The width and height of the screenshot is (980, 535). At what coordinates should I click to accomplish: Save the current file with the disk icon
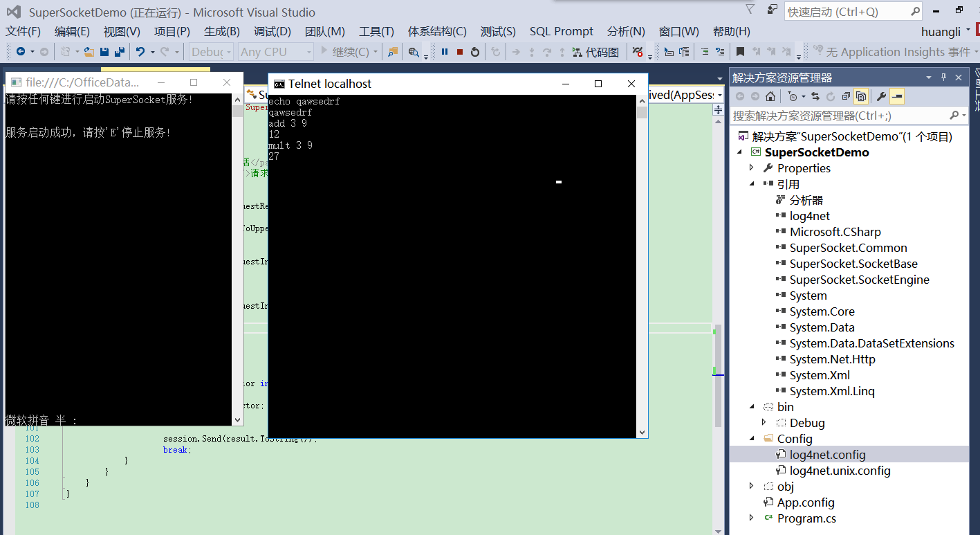[x=104, y=52]
